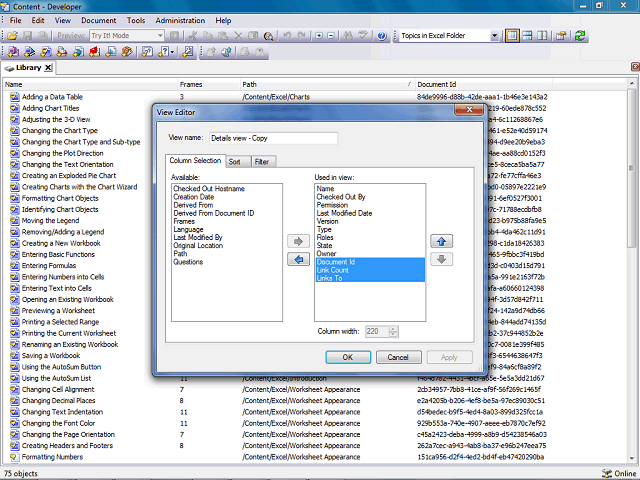Click the delete X toolbar icon
640x480 pixels.
[x=238, y=36]
